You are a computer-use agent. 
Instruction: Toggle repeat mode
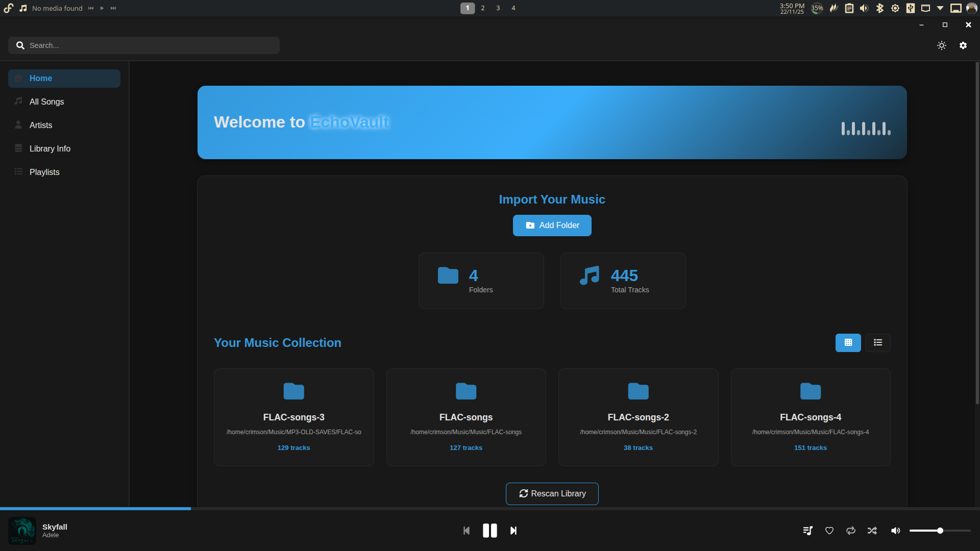851,531
